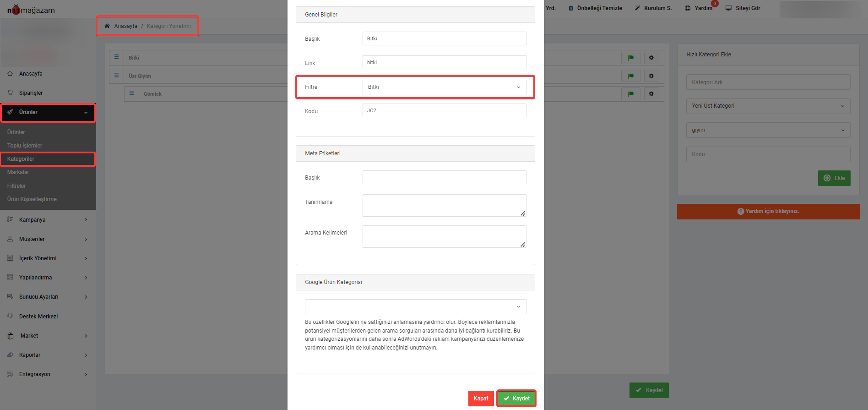Viewport: 868px width, 410px height.
Task: Click the Kampanya icon in sidebar
Action: point(10,219)
